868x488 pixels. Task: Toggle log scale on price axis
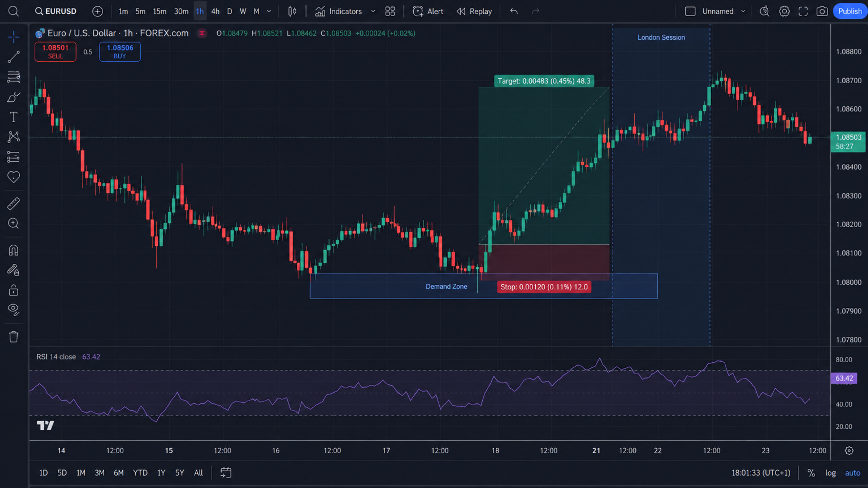click(x=830, y=473)
